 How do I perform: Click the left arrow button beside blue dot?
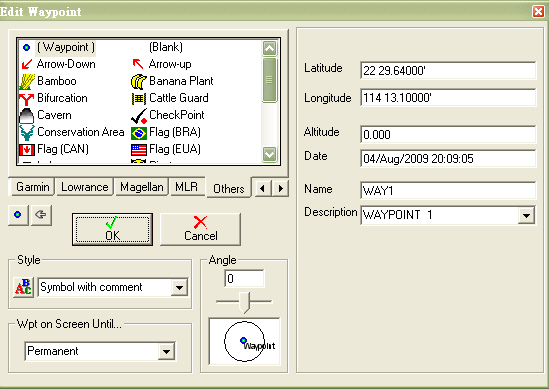coord(41,215)
